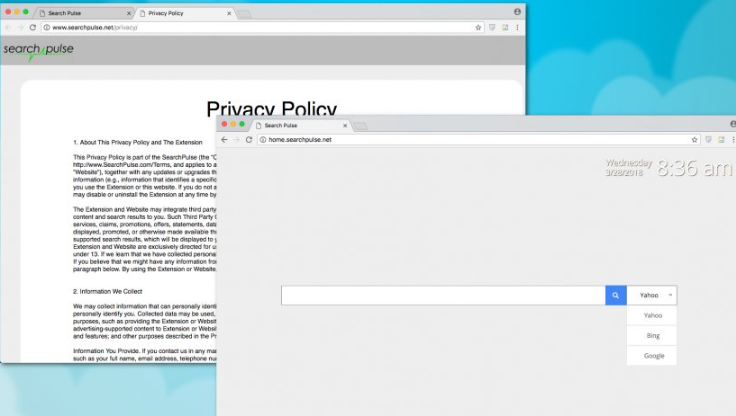Bookmark the privacy page with star icon

tap(478, 27)
